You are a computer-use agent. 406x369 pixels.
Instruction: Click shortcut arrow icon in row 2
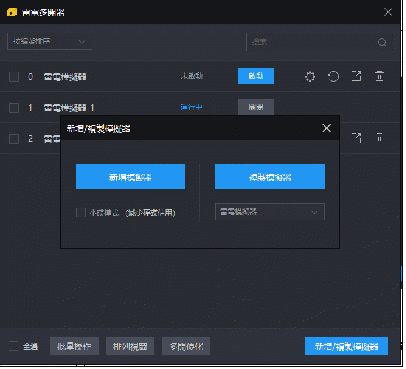(x=357, y=137)
